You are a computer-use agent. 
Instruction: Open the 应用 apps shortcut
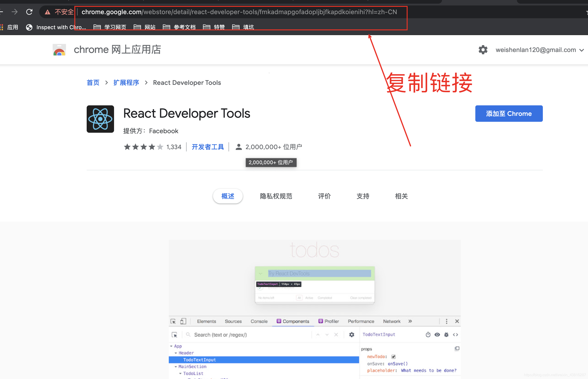point(9,27)
